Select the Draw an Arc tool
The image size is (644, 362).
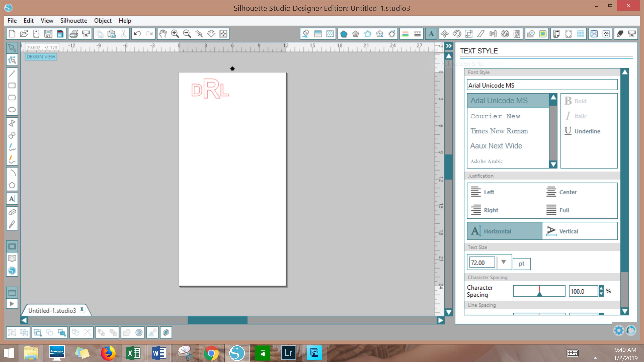[x=12, y=173]
